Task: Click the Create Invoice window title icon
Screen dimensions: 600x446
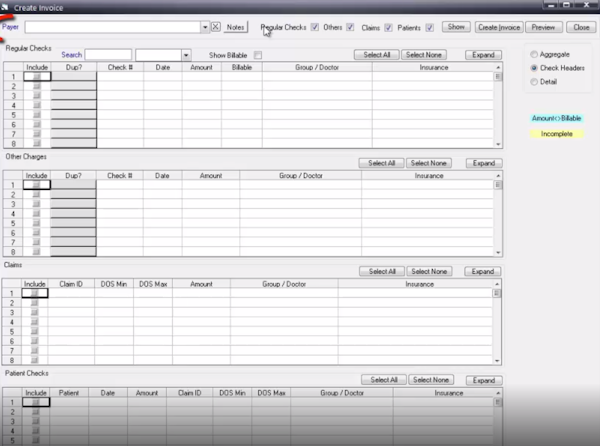Action: click(5, 7)
